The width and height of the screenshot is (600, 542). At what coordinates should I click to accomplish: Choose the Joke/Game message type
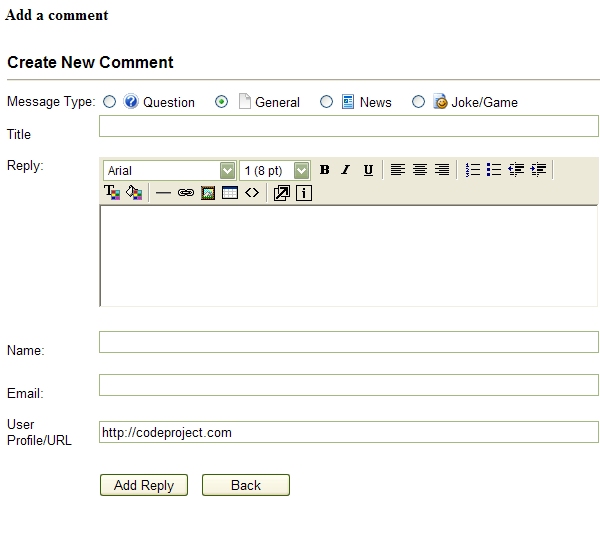418,102
